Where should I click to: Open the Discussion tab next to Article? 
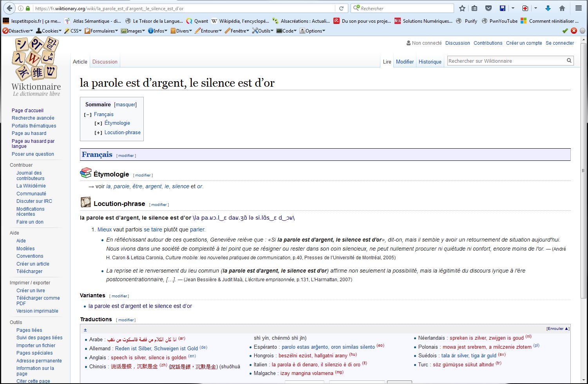point(105,62)
